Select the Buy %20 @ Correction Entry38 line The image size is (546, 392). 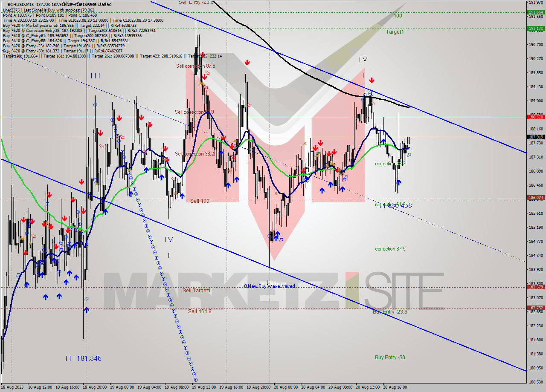[x=79, y=31]
